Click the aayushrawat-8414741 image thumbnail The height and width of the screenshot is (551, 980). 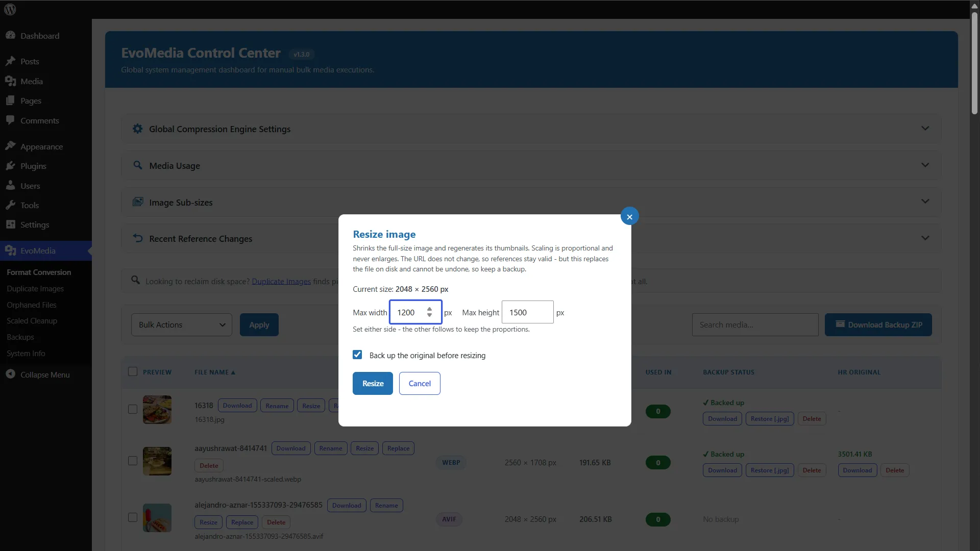tap(157, 461)
